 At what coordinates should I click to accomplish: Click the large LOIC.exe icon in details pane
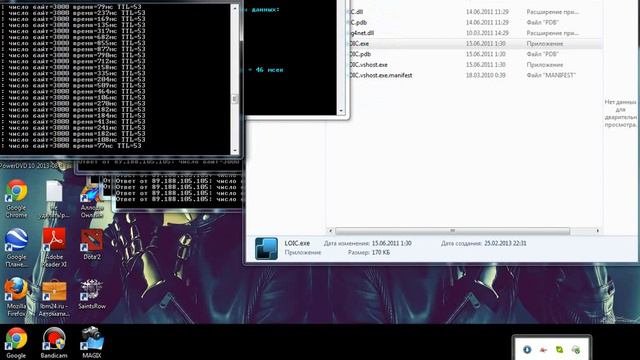pyautogui.click(x=266, y=248)
